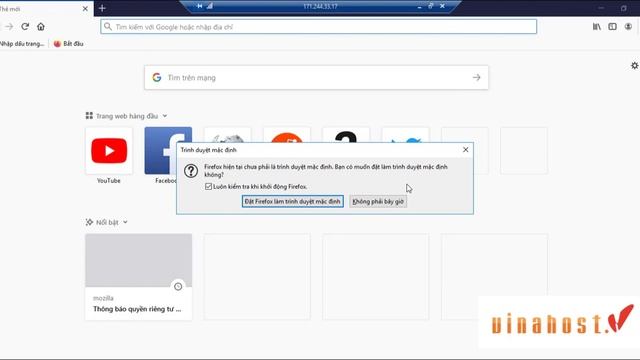Screen dimensions: 640x360
Task: Click the 'YouTube' tile label
Action: [x=109, y=181]
